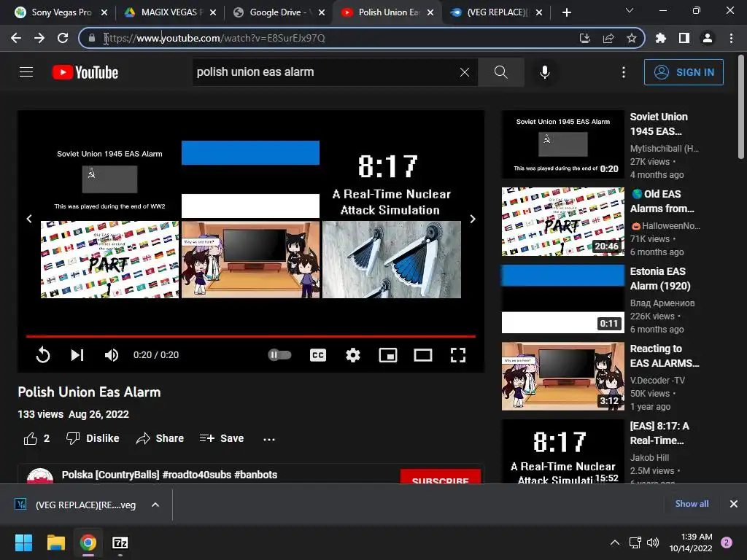
Task: Open the gacha TV endscreen thumbnail
Action: (x=251, y=260)
